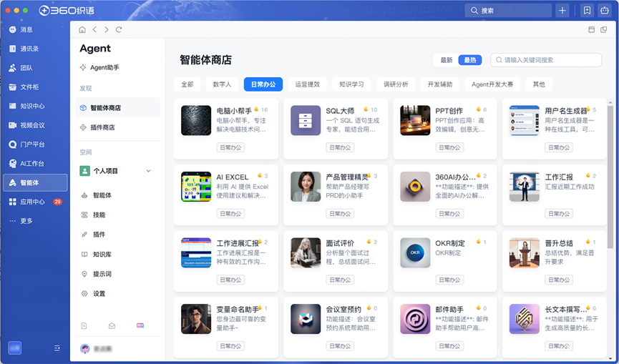Expand the 个人项目 workspace dropdown

[149, 171]
